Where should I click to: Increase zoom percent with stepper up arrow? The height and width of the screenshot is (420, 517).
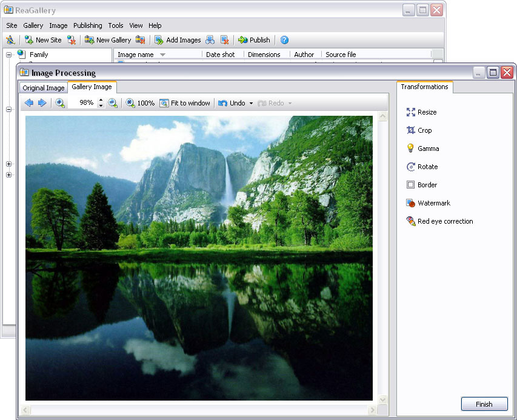[x=101, y=100]
